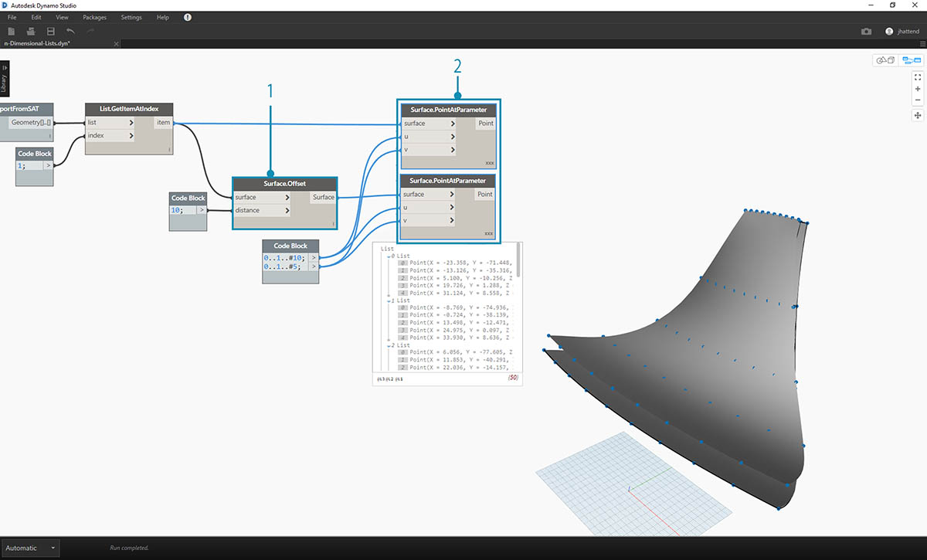927x560 pixels.
Task: Click the Zoom to Fit icon
Action: tap(918, 77)
